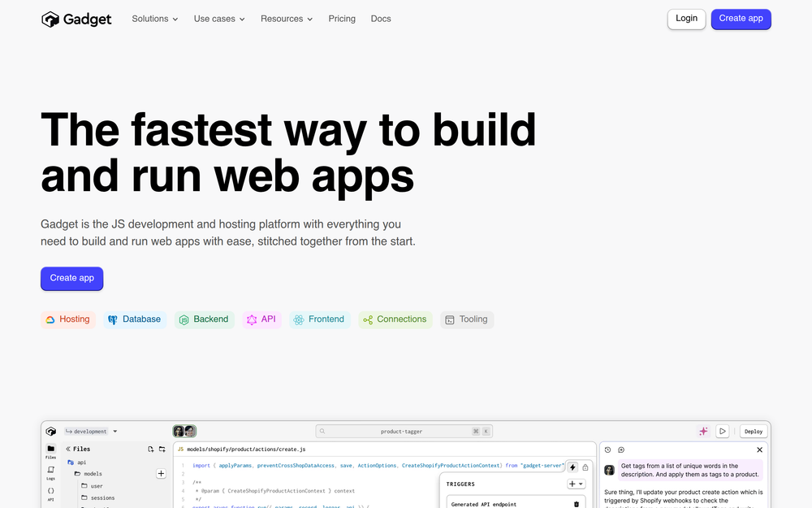Open the Files sidebar icon
812x508 pixels.
tap(50, 451)
